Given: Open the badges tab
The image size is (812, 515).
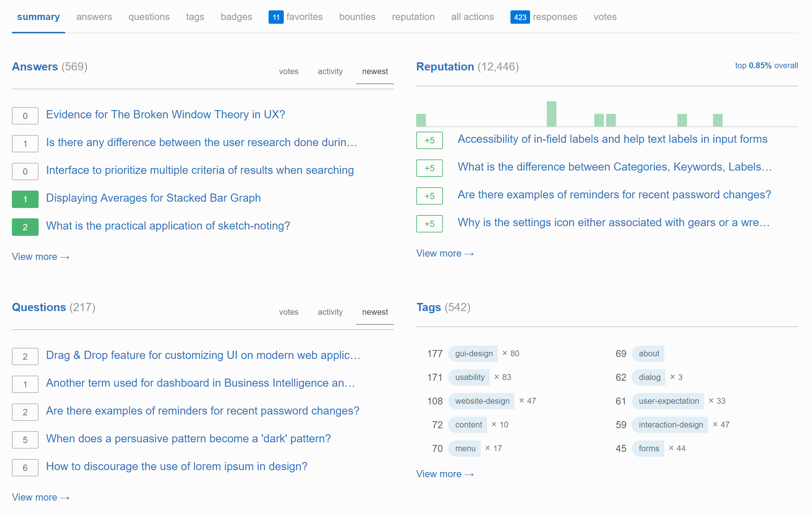Looking at the screenshot, I should click(236, 17).
